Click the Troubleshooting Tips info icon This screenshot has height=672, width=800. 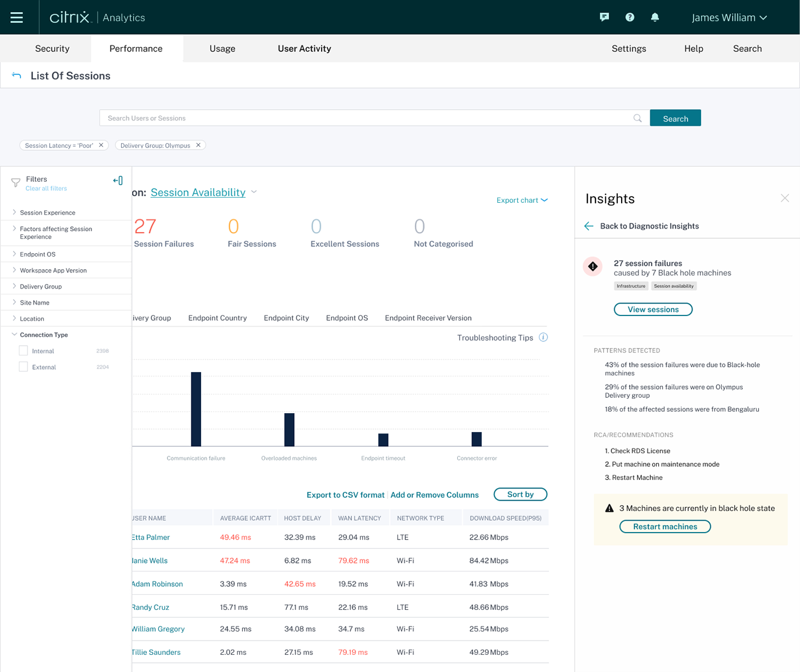tap(543, 337)
